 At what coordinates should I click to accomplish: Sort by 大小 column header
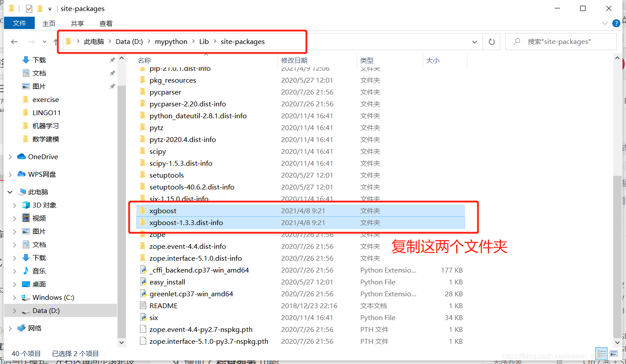[433, 60]
